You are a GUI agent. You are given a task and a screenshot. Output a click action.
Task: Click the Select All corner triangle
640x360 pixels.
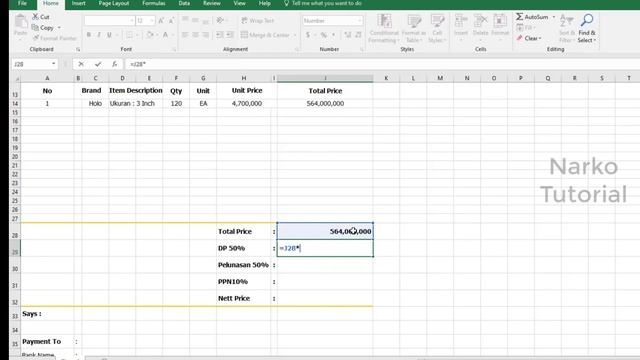click(x=16, y=78)
